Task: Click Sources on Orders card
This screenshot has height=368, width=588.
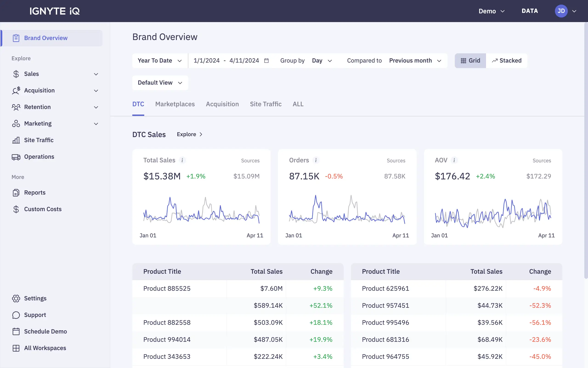Action: click(x=396, y=161)
